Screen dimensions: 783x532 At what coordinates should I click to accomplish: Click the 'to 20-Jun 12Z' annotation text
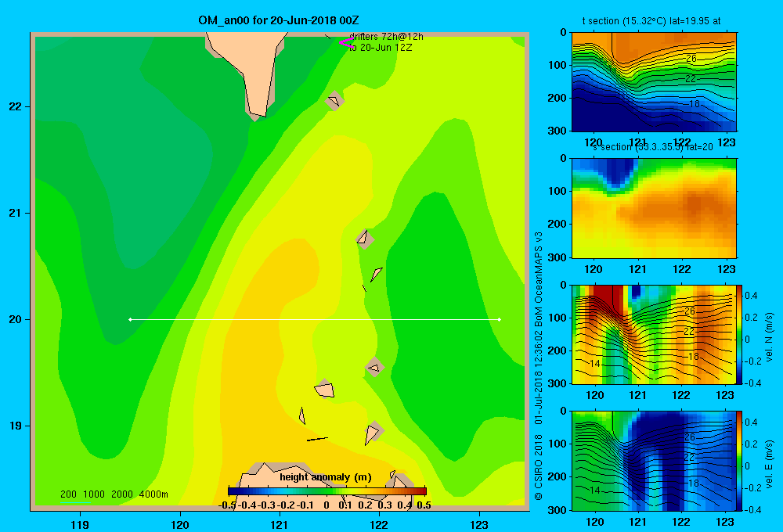click(381, 48)
